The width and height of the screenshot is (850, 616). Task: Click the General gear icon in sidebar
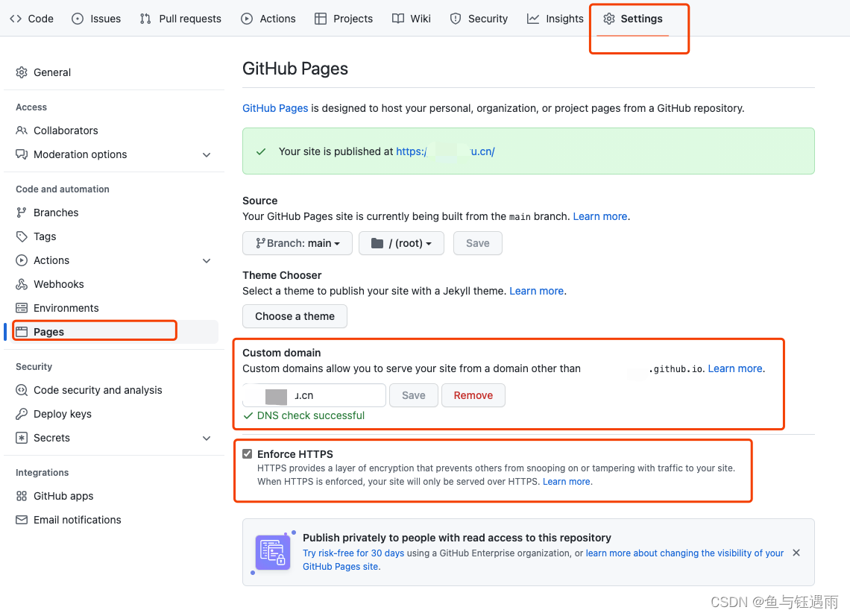click(22, 72)
